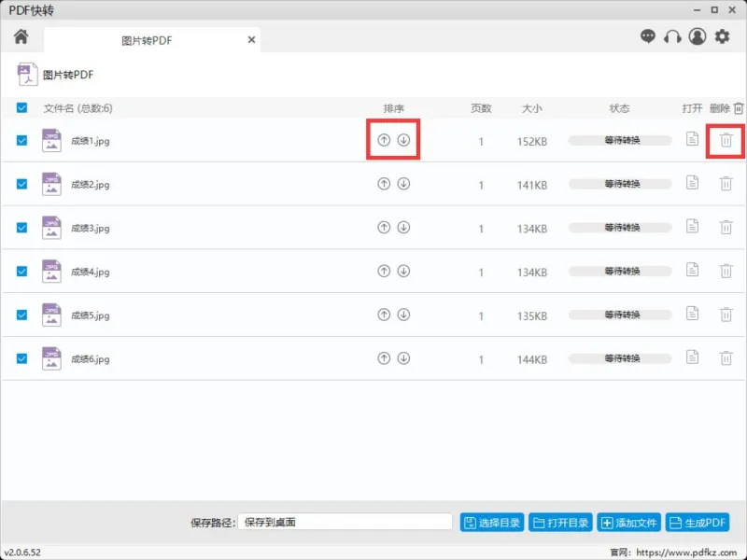Move 成绩6.jpg down in order
This screenshot has width=747, height=560.
pyautogui.click(x=403, y=358)
